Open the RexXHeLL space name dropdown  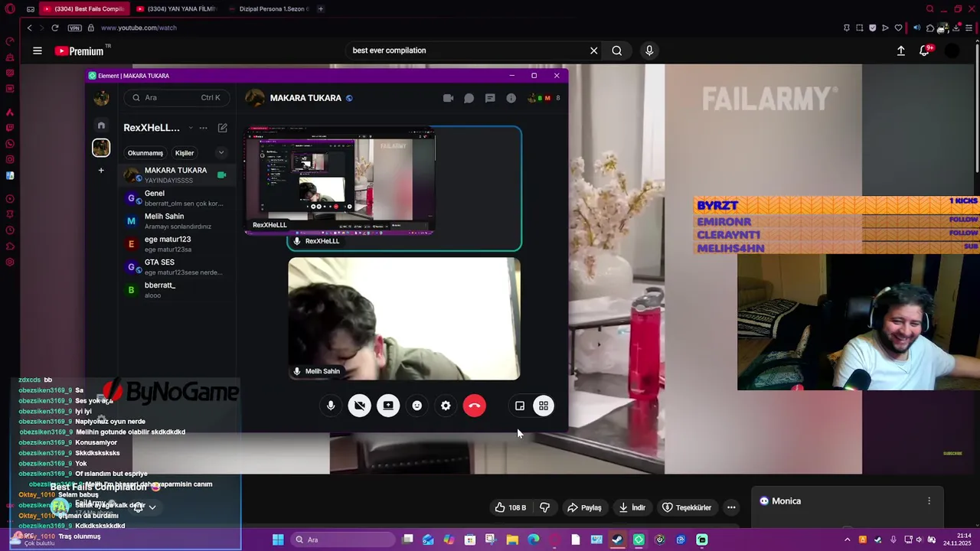click(191, 128)
